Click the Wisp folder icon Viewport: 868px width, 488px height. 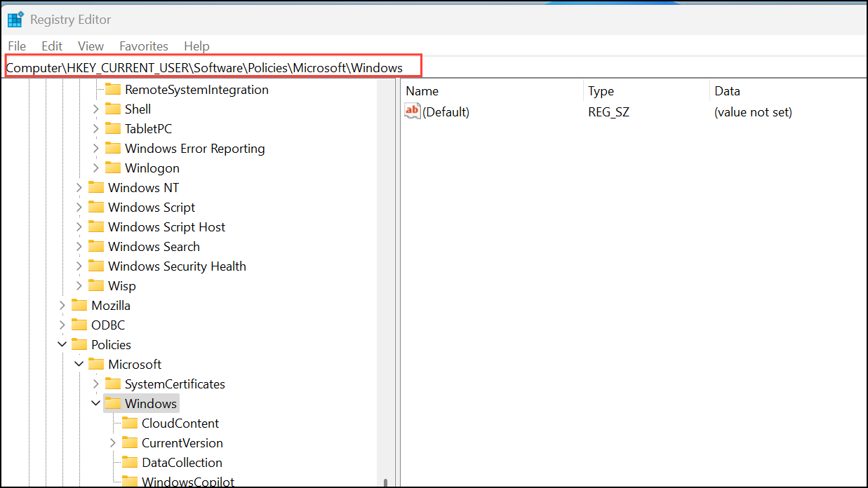[x=96, y=286]
